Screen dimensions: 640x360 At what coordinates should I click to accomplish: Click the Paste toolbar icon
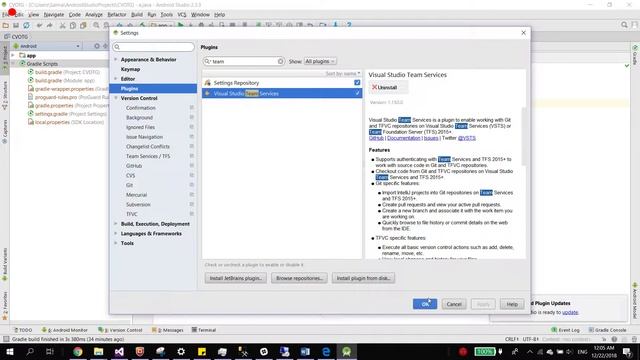pyautogui.click(x=83, y=25)
